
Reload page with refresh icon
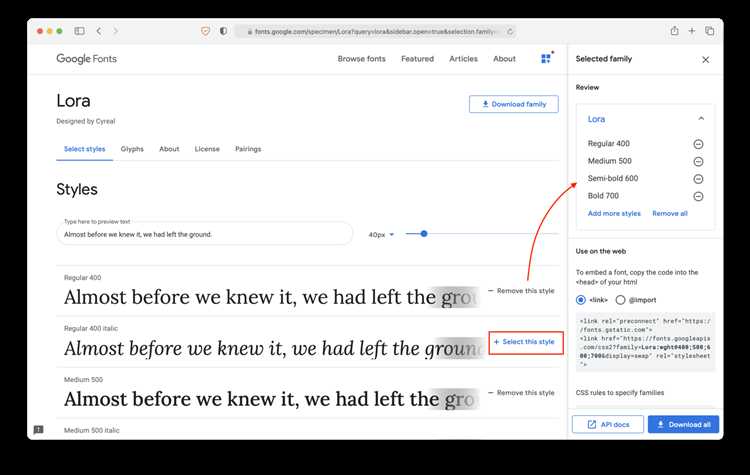pyautogui.click(x=510, y=32)
